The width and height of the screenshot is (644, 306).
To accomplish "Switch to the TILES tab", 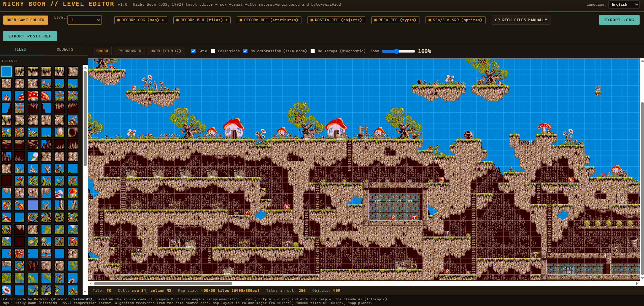I will coord(20,49).
